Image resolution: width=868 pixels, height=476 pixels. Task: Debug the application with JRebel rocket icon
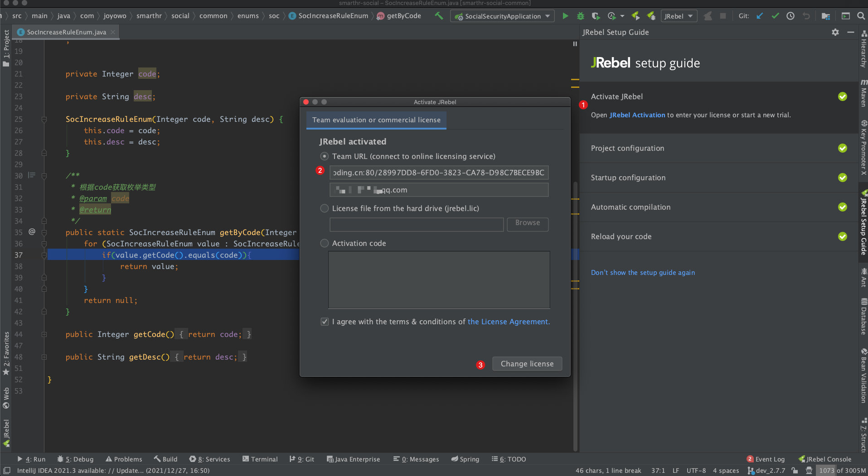[651, 16]
